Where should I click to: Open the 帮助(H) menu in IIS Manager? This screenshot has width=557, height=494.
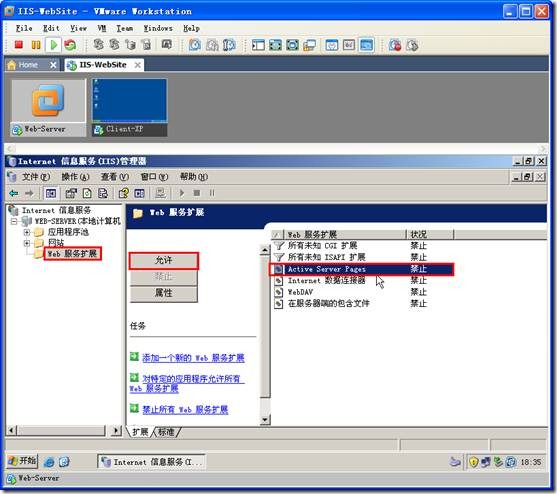[x=194, y=177]
